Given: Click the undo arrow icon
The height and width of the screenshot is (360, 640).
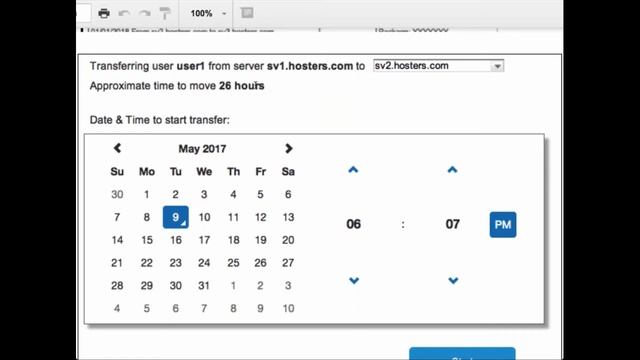Looking at the screenshot, I should [x=124, y=13].
